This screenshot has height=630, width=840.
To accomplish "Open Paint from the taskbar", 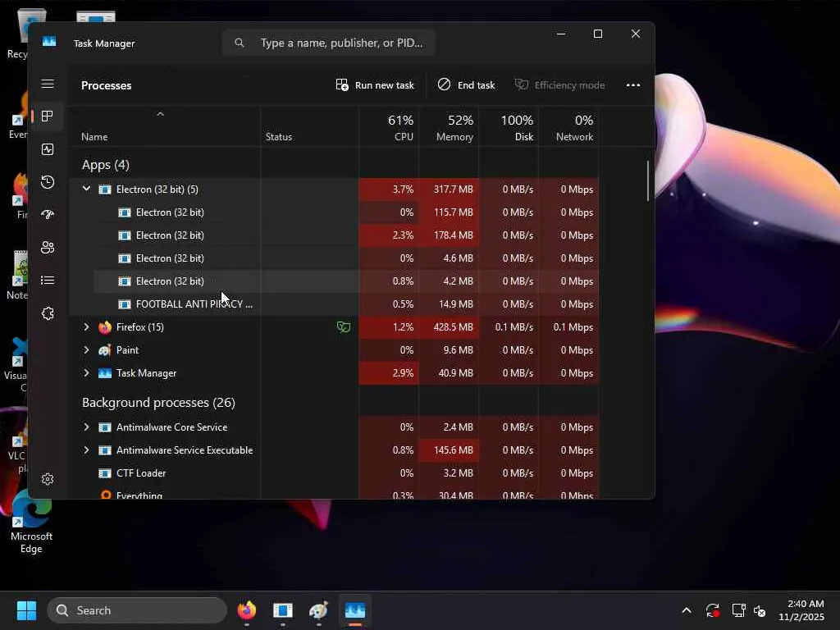I will [319, 610].
